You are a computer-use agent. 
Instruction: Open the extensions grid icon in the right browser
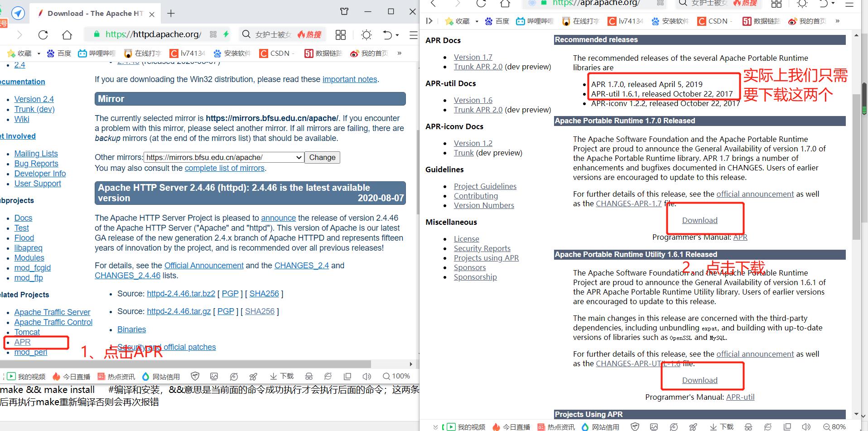point(776,4)
